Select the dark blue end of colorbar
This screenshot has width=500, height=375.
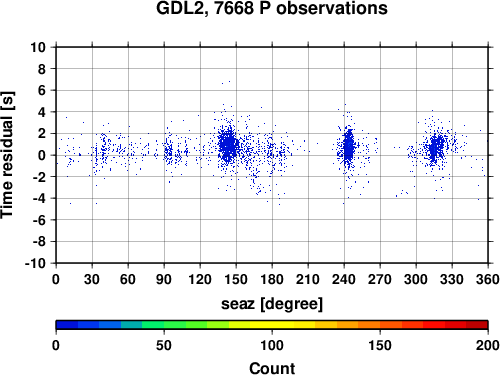pos(67,325)
